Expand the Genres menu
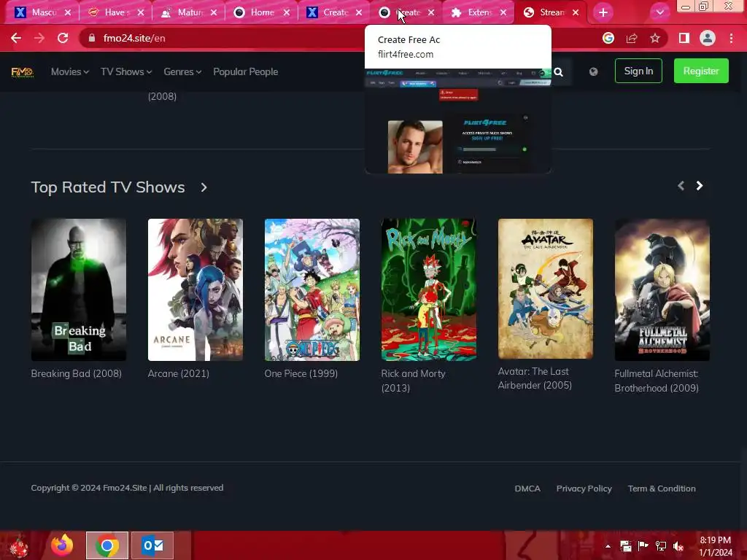This screenshot has width=747, height=560. (182, 72)
